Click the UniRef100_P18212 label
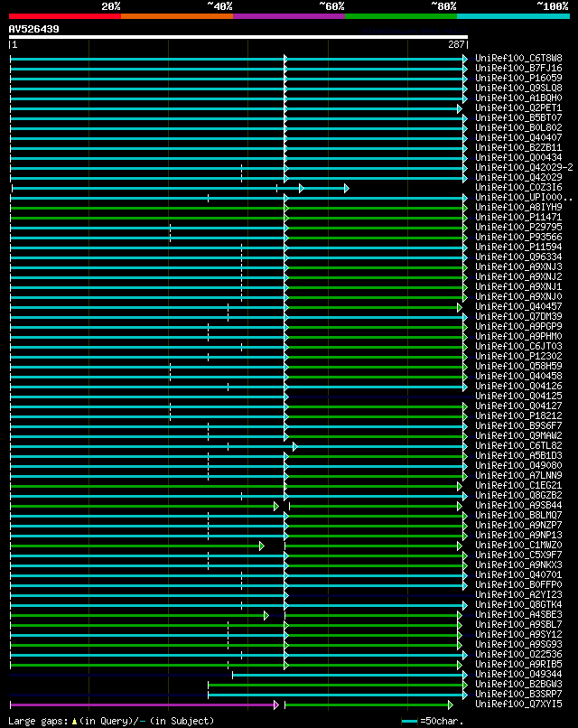 click(x=518, y=416)
